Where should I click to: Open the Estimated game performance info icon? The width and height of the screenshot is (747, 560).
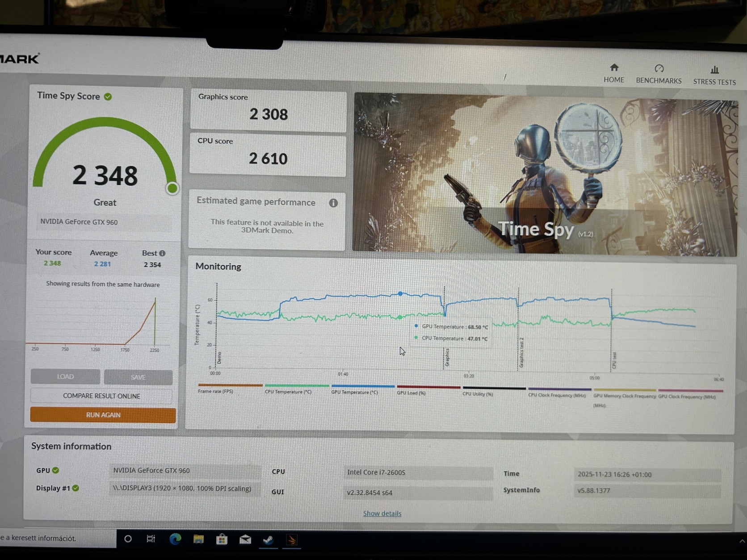tap(333, 203)
